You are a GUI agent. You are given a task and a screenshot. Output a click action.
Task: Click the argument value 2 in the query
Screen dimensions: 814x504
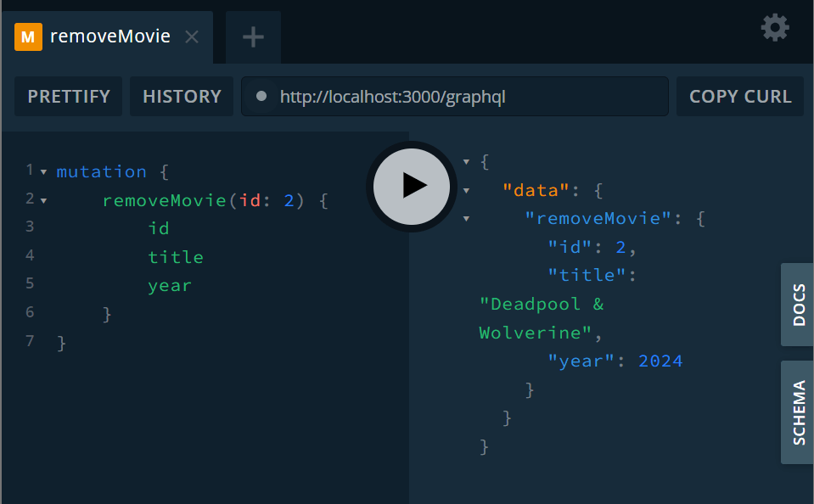coord(289,200)
